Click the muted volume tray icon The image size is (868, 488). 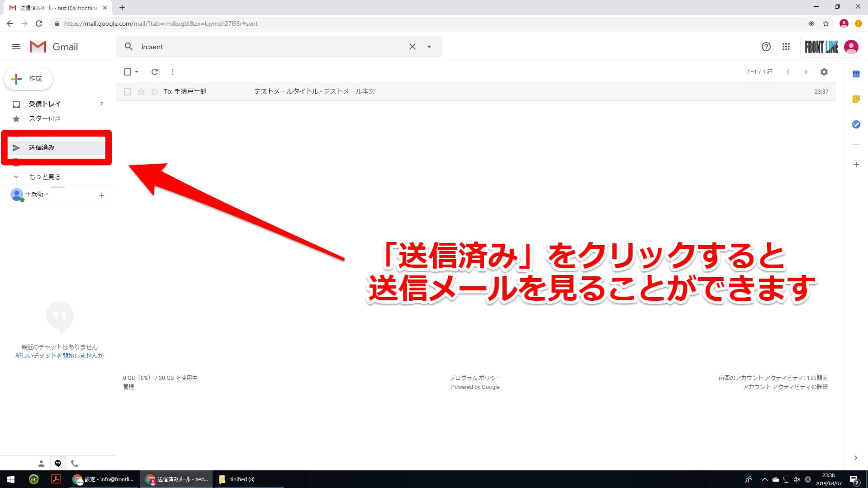pos(797,479)
